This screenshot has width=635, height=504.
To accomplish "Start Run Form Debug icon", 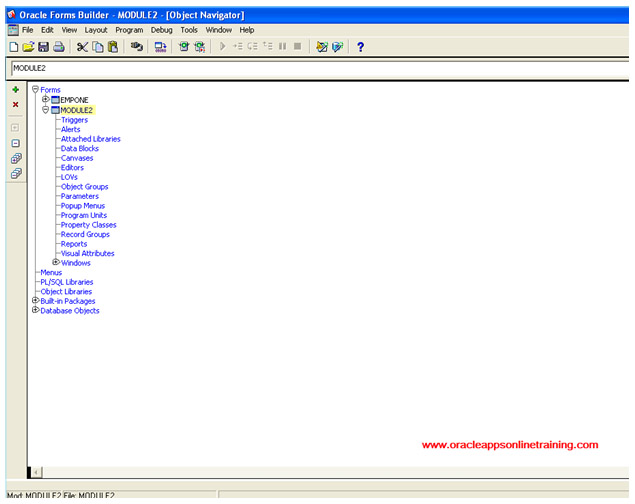I will 200,47.
